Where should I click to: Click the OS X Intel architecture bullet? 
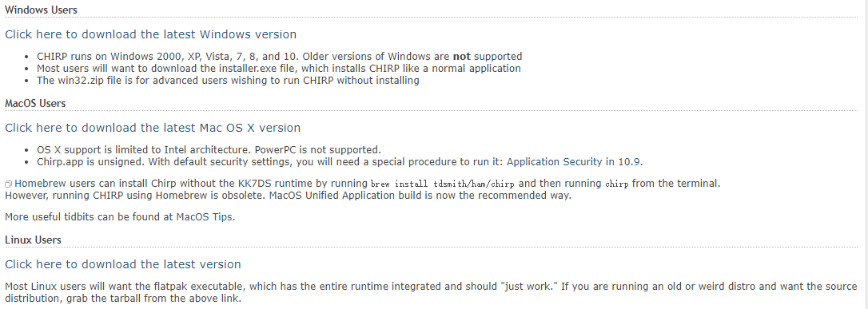point(209,150)
